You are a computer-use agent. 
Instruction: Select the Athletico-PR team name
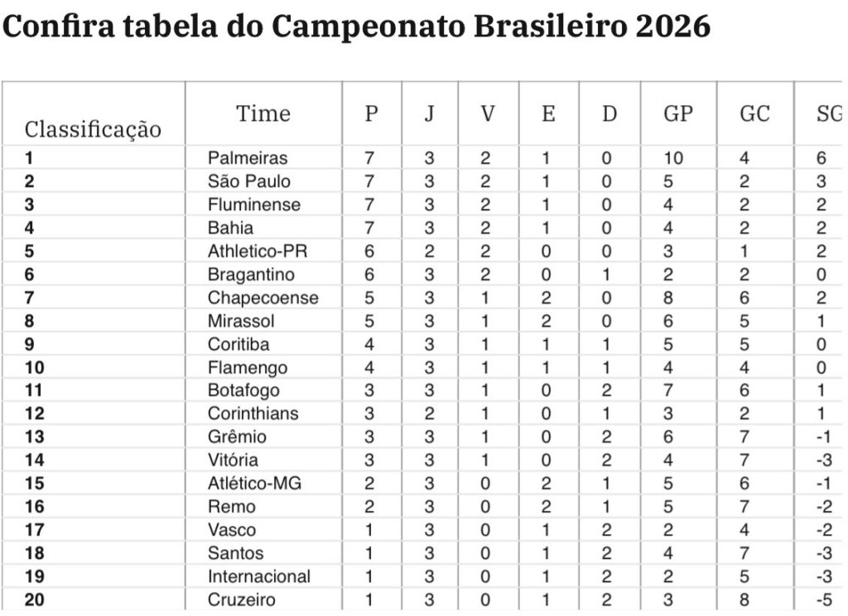(x=258, y=251)
